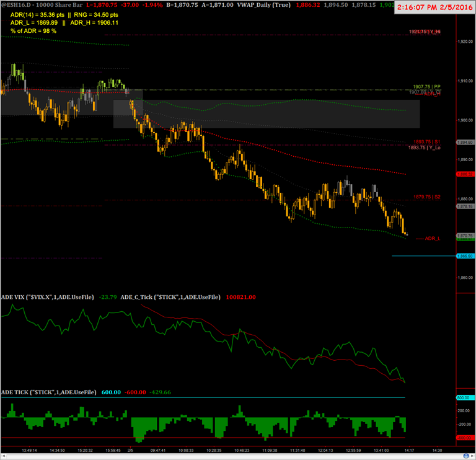Viewport: 476px width, 460px height.
Task: Click the gray 1,870.75 price axis tag
Action: [465, 236]
